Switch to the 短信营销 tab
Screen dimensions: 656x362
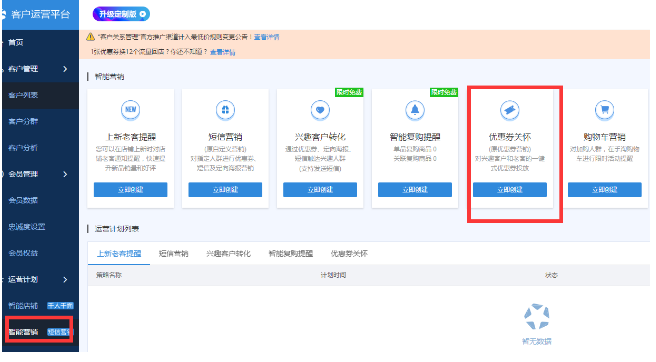click(174, 253)
